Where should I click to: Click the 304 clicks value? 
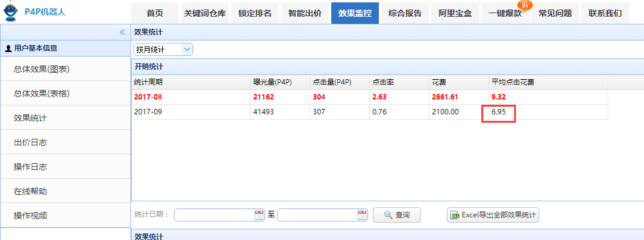[319, 97]
